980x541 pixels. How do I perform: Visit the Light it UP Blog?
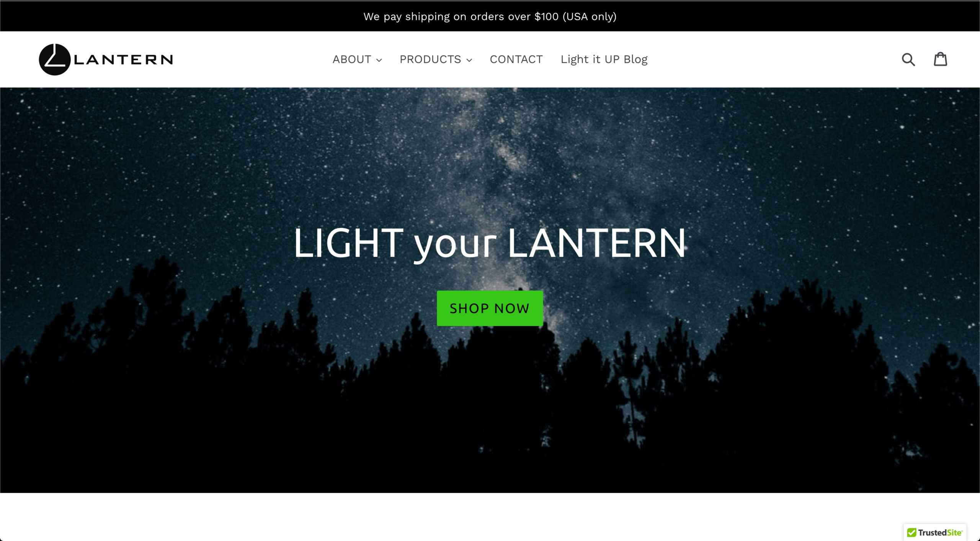pos(604,59)
